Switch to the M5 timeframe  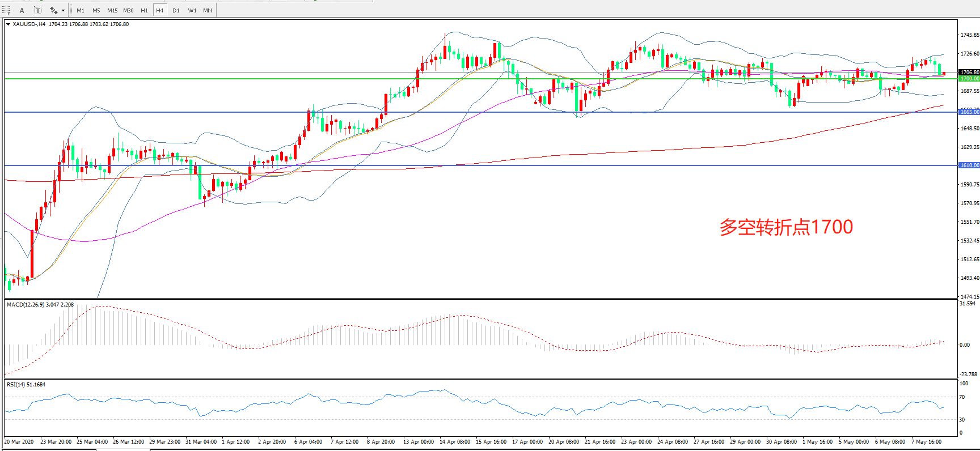tap(96, 10)
